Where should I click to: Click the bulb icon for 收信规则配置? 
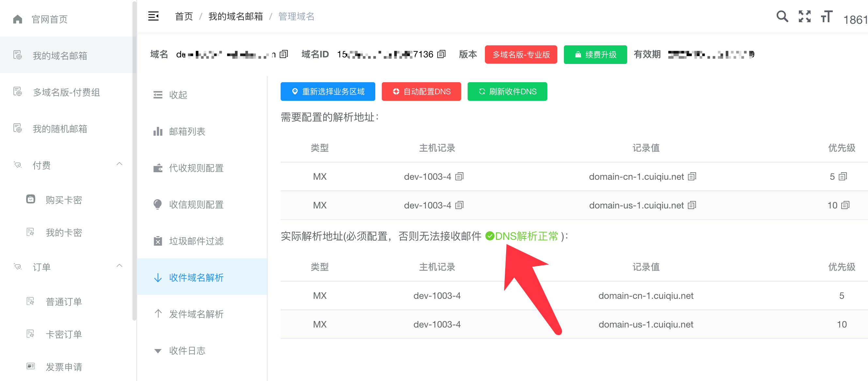coord(158,205)
